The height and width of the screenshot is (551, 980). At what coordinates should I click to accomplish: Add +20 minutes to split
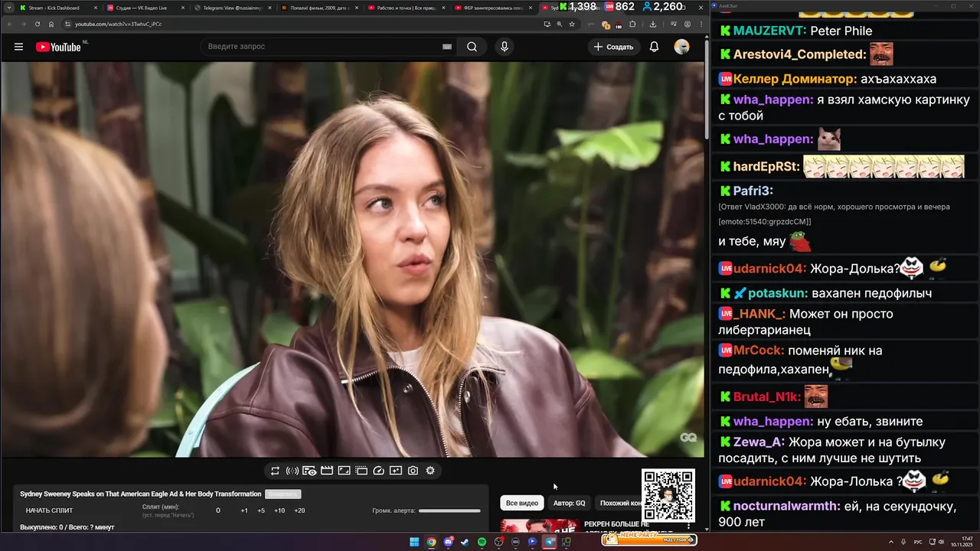pyautogui.click(x=299, y=510)
